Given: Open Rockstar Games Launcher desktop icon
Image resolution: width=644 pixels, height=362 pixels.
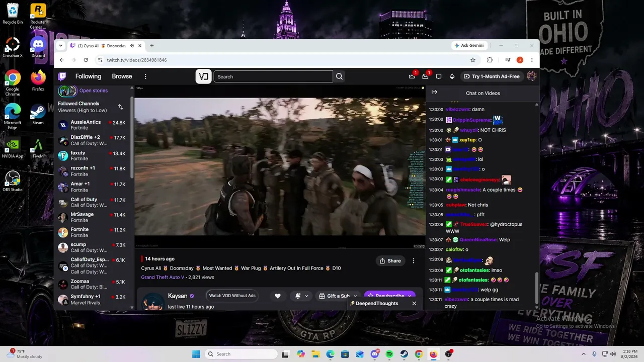Looking at the screenshot, I should [x=38, y=16].
